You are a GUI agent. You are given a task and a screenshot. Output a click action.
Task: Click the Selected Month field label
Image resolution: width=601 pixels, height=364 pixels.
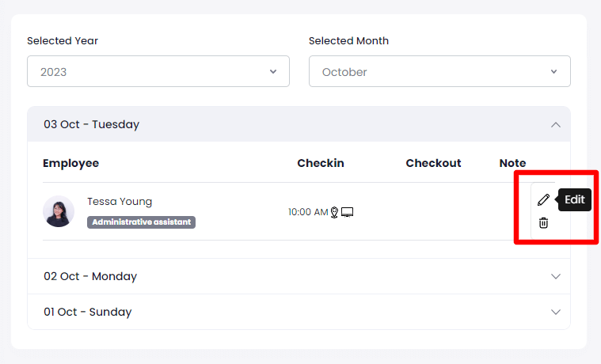click(348, 41)
